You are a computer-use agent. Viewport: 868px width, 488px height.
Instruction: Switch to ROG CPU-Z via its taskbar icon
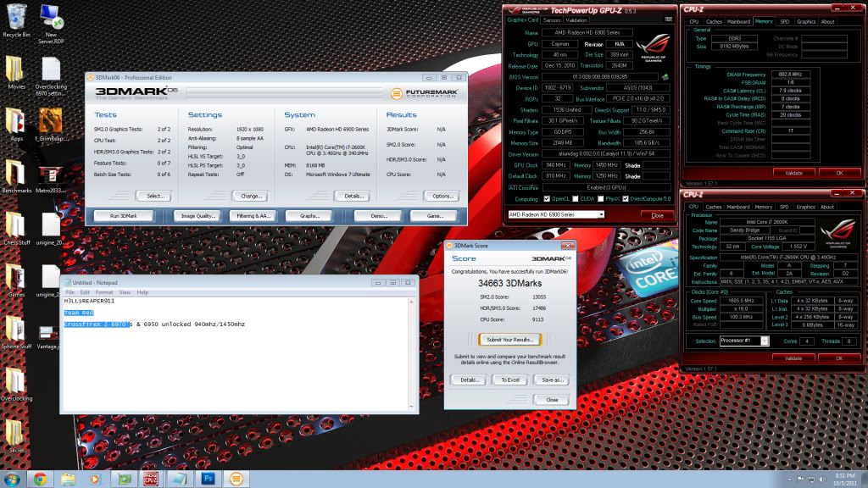point(151,480)
